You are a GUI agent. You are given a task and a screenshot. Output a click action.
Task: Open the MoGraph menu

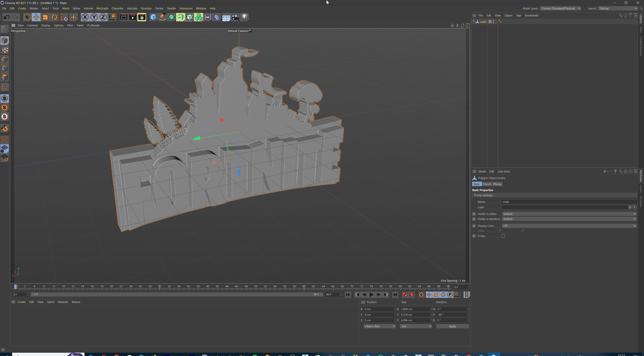click(x=102, y=8)
